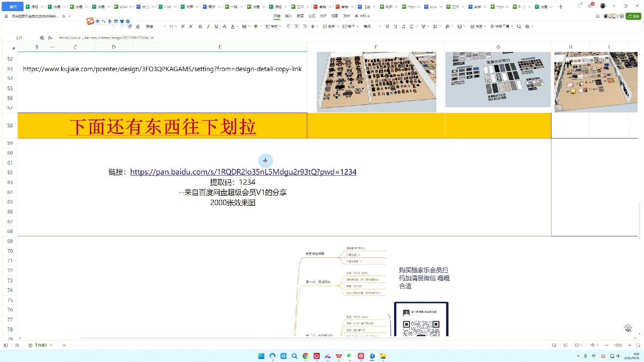Expand the filter dropdown arrow
644x362 pixels.
[x=428, y=26]
